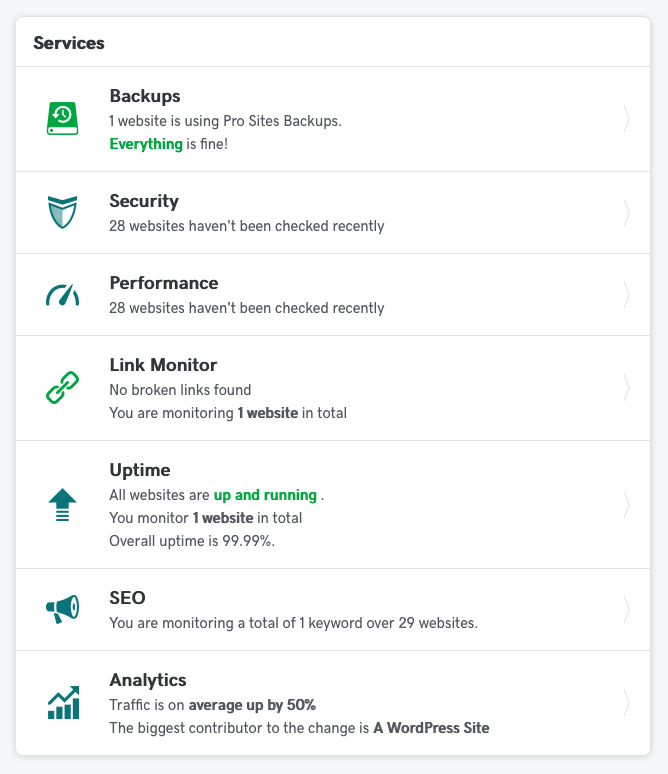Click the Backups drive icon
Viewport: 668px width, 774px height.
tap(62, 118)
